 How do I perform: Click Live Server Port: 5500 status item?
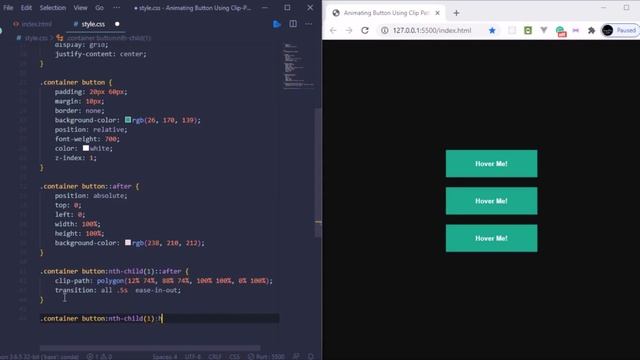(x=266, y=356)
